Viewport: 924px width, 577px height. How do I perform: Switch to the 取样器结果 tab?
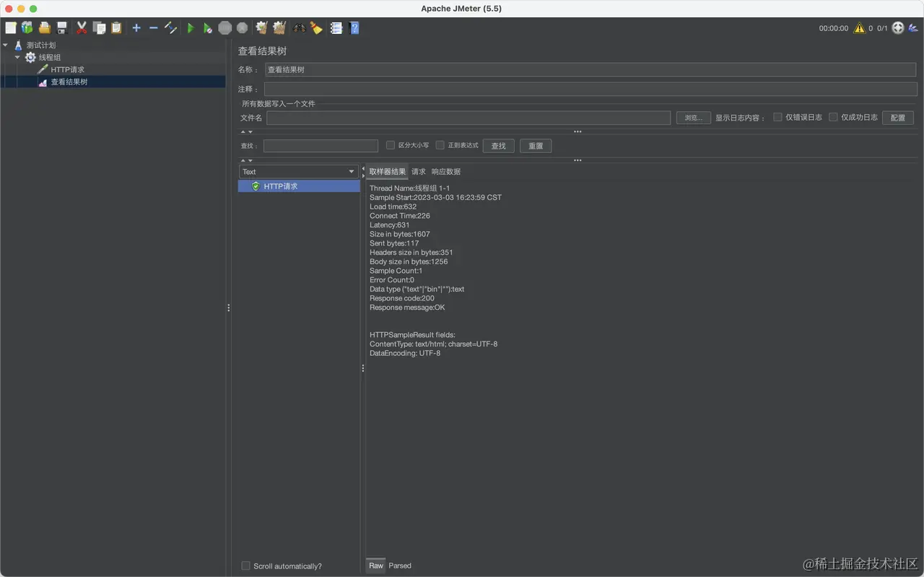(x=388, y=172)
